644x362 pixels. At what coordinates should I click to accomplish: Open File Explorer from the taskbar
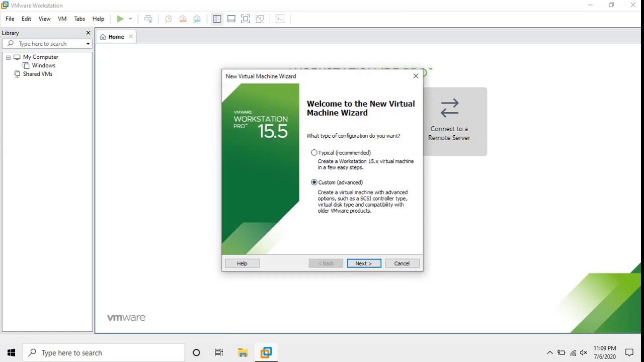[x=243, y=352]
